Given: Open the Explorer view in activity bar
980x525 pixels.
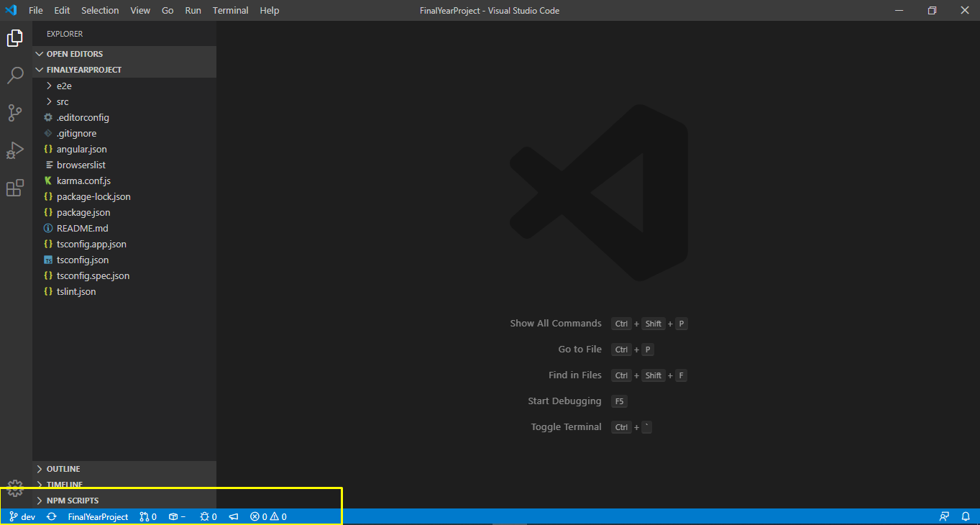Looking at the screenshot, I should coord(15,38).
